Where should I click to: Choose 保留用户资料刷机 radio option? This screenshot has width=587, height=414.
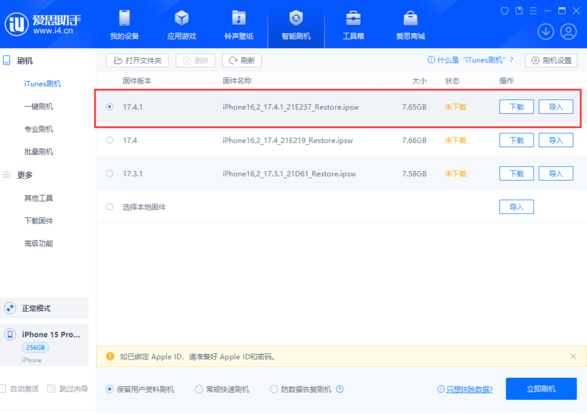click(109, 389)
